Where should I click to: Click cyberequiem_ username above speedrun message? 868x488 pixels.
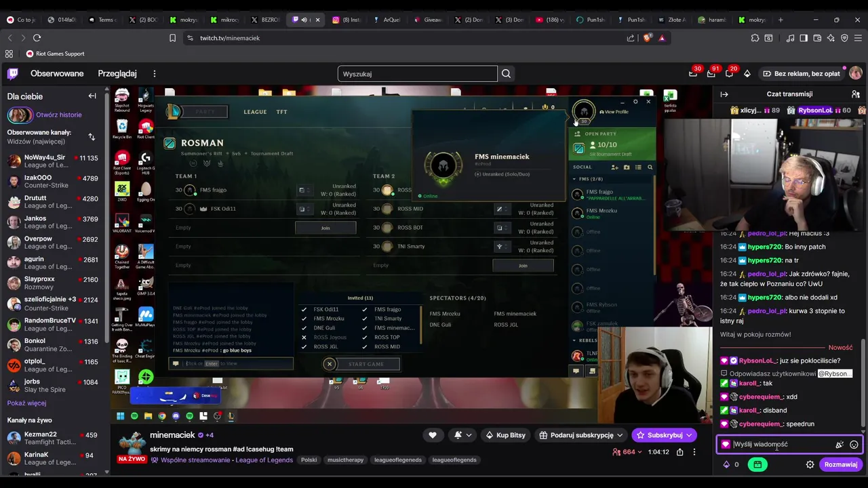tap(761, 424)
